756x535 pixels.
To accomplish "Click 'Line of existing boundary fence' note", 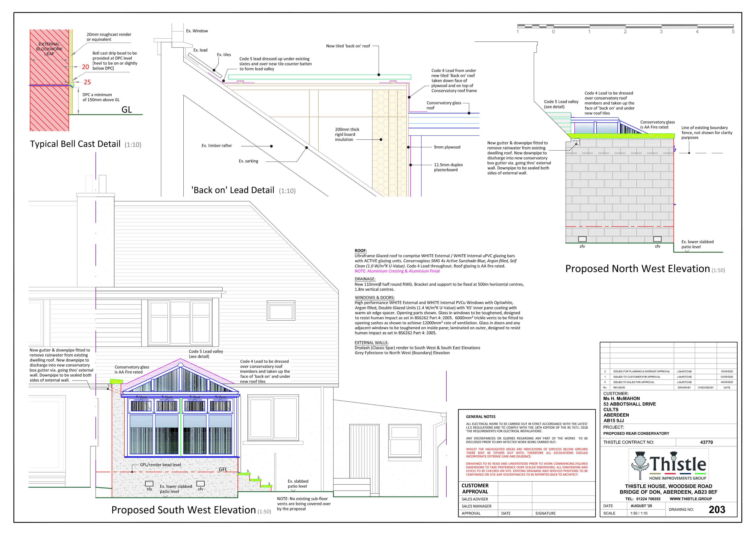I will [x=707, y=132].
